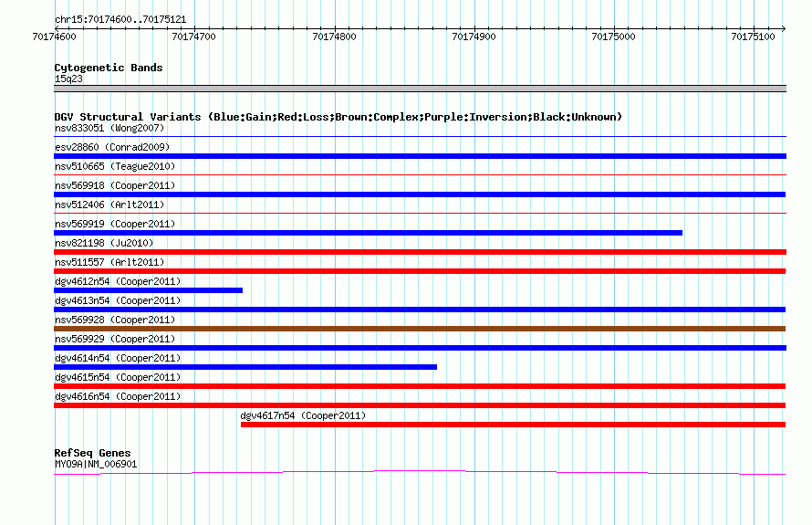
Task: Select variant label nsv833051 (Wong2007)
Action: pyautogui.click(x=109, y=128)
